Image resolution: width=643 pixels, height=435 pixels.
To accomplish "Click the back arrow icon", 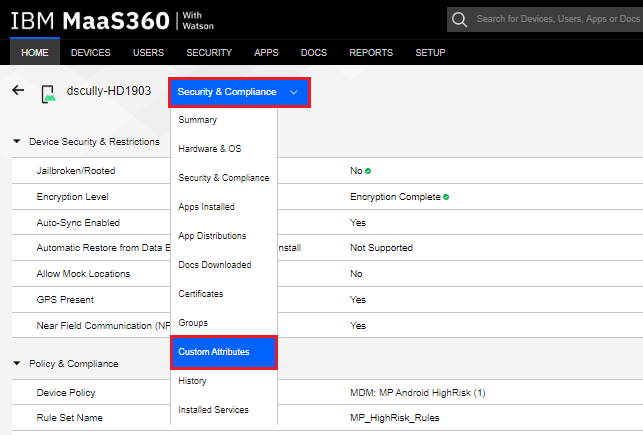I will (x=18, y=90).
